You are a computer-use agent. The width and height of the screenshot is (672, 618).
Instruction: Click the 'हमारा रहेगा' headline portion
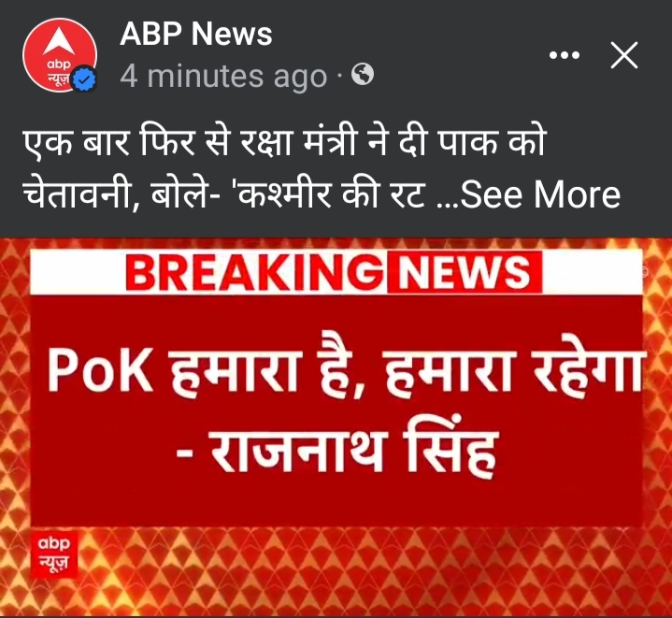coord(514,369)
